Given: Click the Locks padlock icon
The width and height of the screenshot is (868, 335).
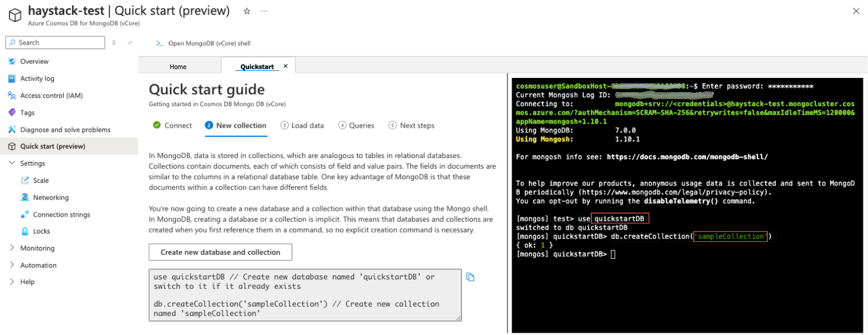Looking at the screenshot, I should pyautogui.click(x=25, y=231).
